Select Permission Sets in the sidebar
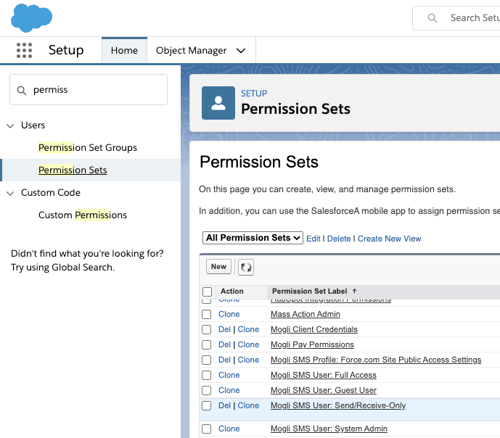 point(73,170)
